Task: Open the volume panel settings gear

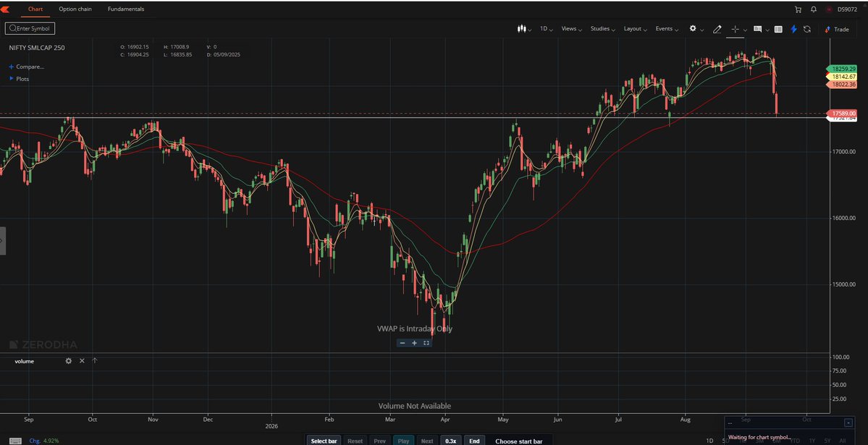Action: pyautogui.click(x=69, y=361)
